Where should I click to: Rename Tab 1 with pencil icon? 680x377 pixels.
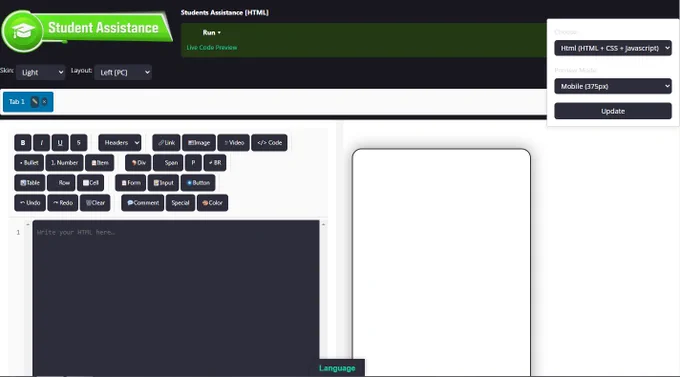tap(35, 102)
